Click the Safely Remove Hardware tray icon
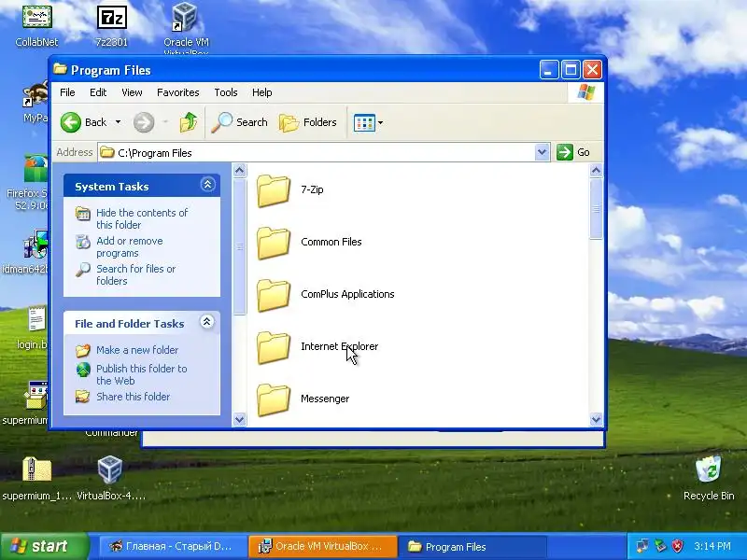 660,546
